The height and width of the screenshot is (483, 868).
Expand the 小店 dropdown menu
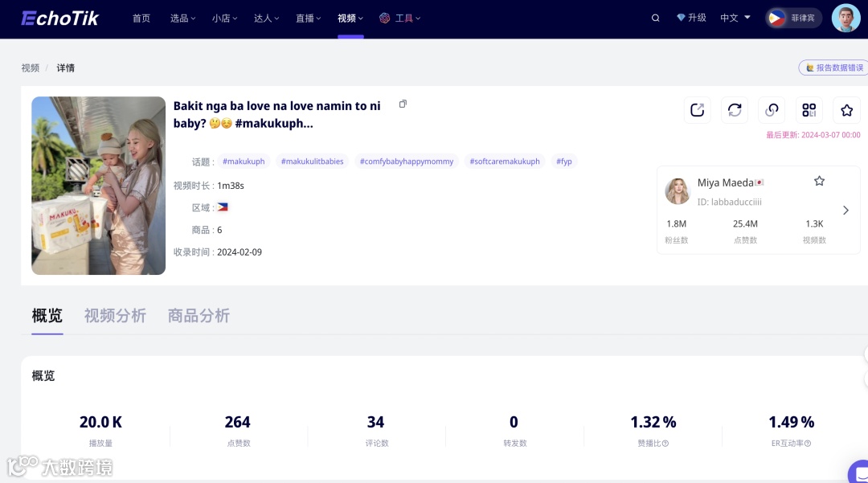pyautogui.click(x=224, y=18)
